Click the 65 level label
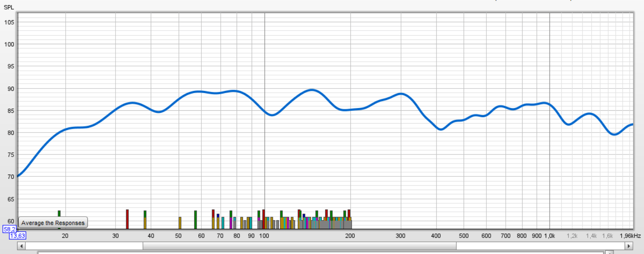644x254 pixels. (x=11, y=199)
